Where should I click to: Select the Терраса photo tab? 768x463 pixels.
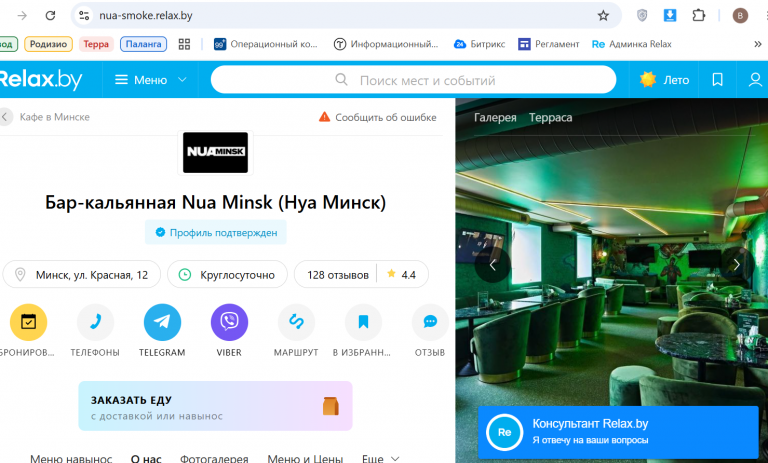[x=551, y=118]
